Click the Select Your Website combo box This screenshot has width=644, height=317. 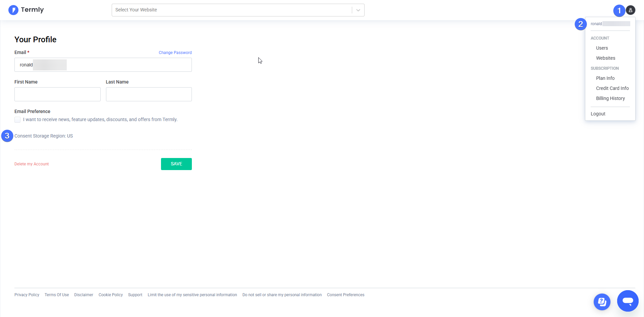point(238,10)
